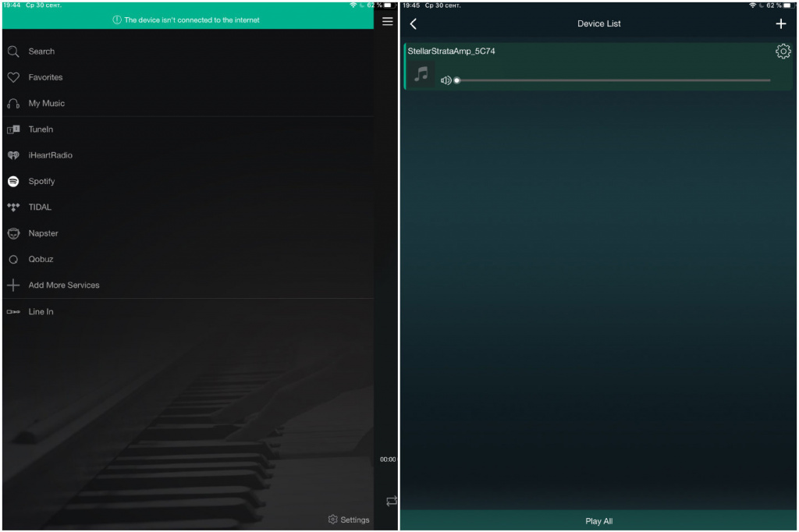Mute StellarStrataAmp_5C74 with the speaker icon
This screenshot has height=532, width=799.
446,80
